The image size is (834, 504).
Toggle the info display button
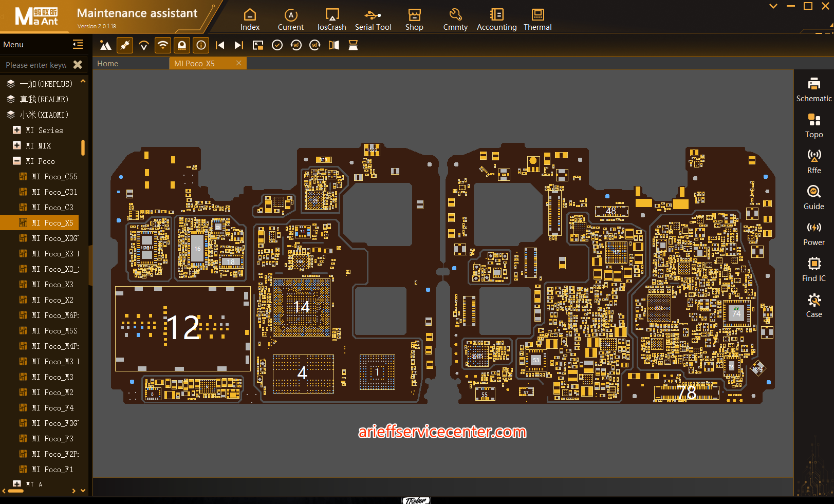201,45
